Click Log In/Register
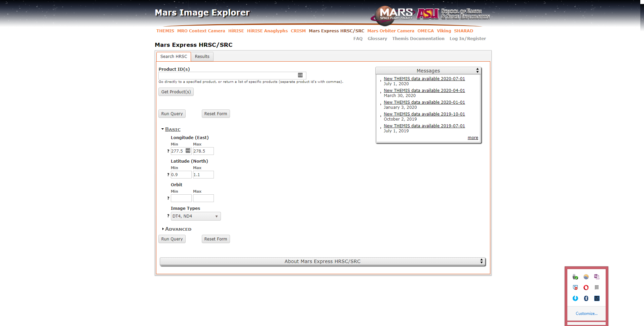 468,39
